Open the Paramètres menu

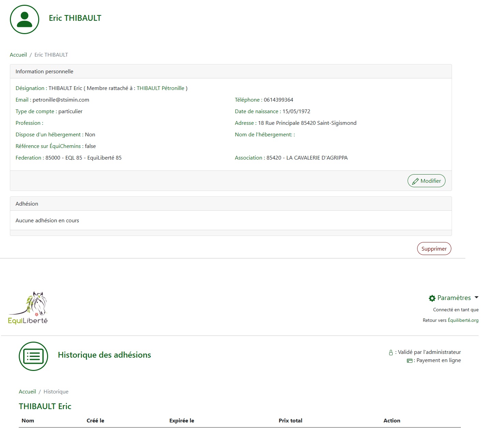(x=454, y=298)
